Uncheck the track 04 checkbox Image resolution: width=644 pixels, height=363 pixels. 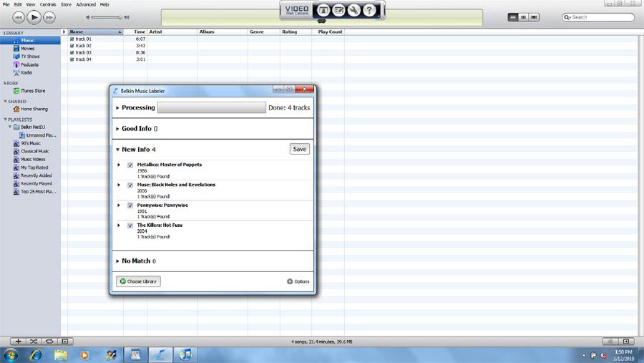[72, 59]
